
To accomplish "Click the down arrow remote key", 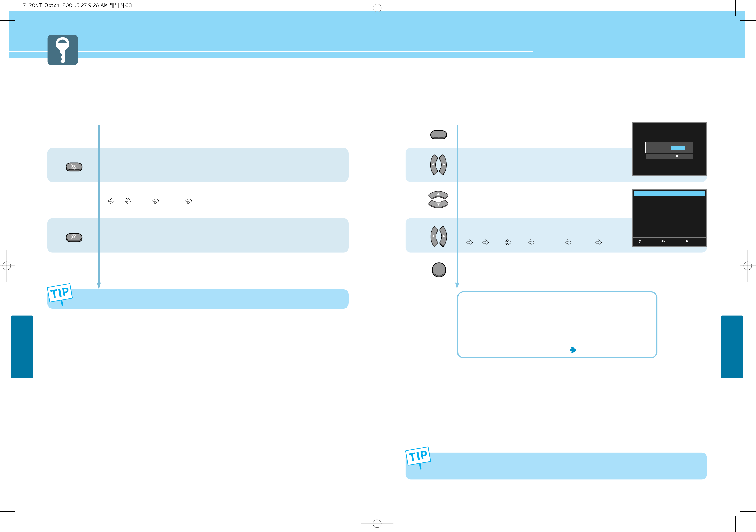I will coord(438,204).
